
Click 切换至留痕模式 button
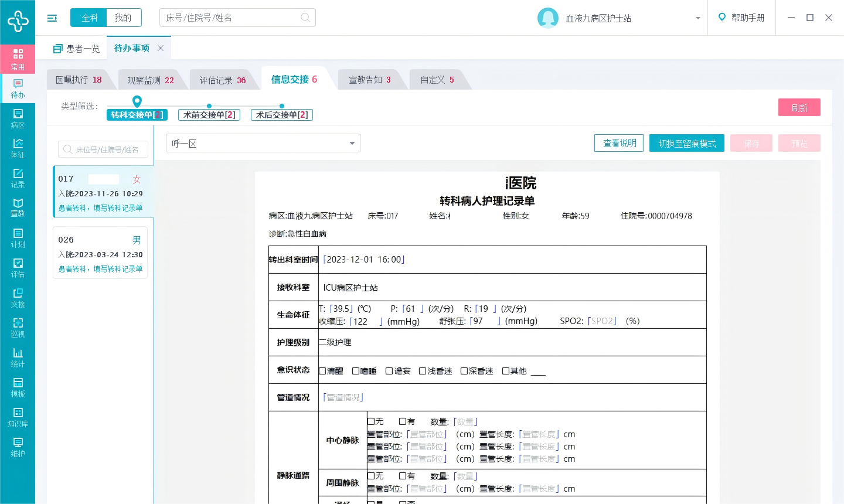click(x=686, y=144)
